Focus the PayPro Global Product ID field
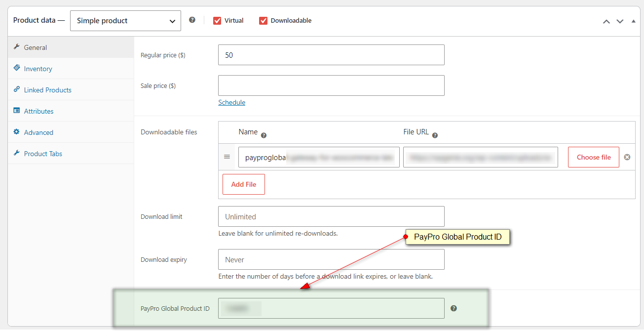The height and width of the screenshot is (332, 644). (331, 308)
